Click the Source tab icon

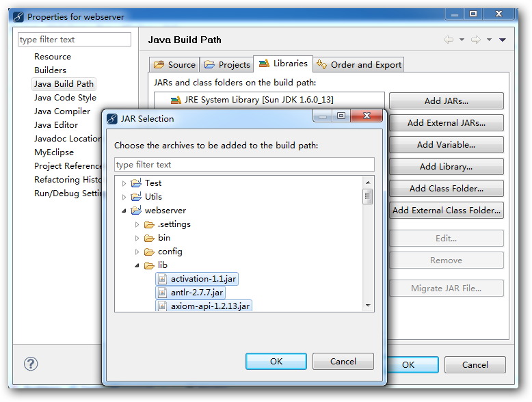coord(159,64)
